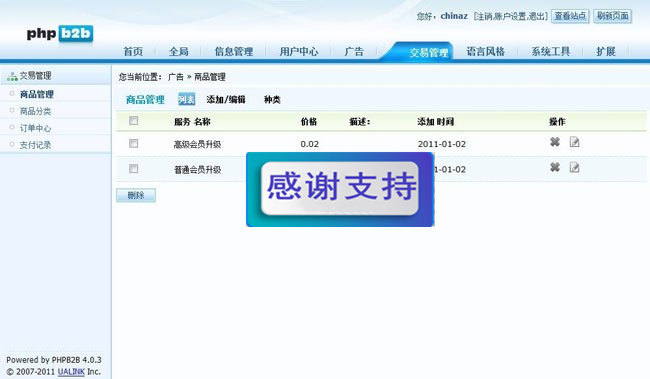Open the 用户中心 navigation tab

point(299,51)
